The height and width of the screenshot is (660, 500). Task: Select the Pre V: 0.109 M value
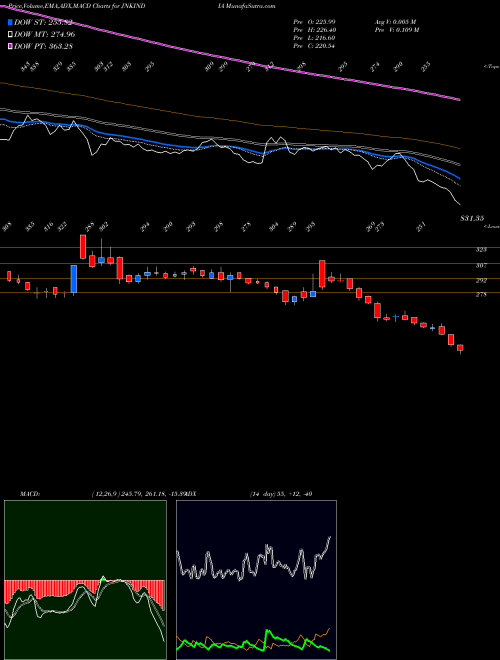396,30
